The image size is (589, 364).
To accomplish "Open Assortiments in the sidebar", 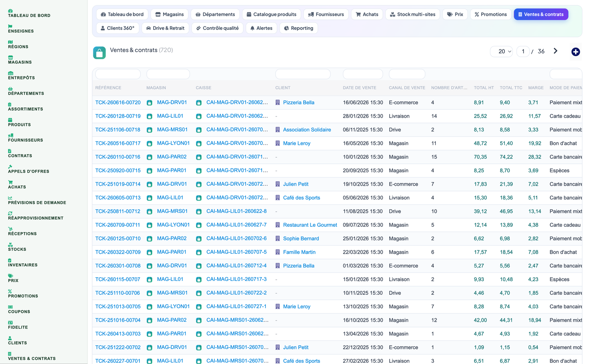I will pyautogui.click(x=25, y=107).
